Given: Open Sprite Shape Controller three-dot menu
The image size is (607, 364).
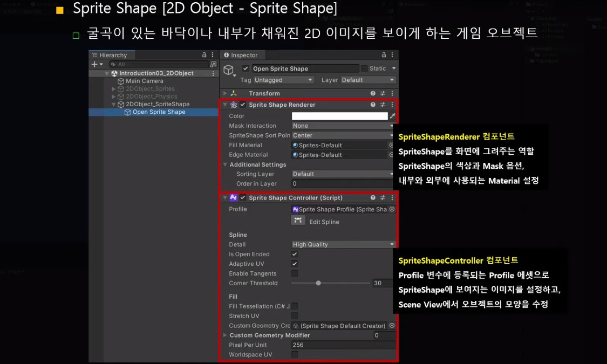Looking at the screenshot, I should (x=392, y=198).
